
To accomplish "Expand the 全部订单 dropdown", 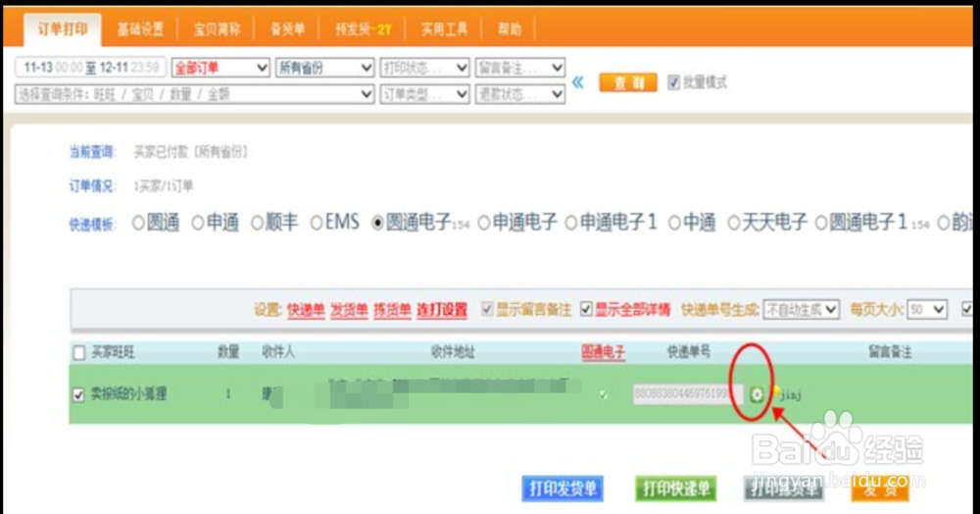I will (220, 68).
